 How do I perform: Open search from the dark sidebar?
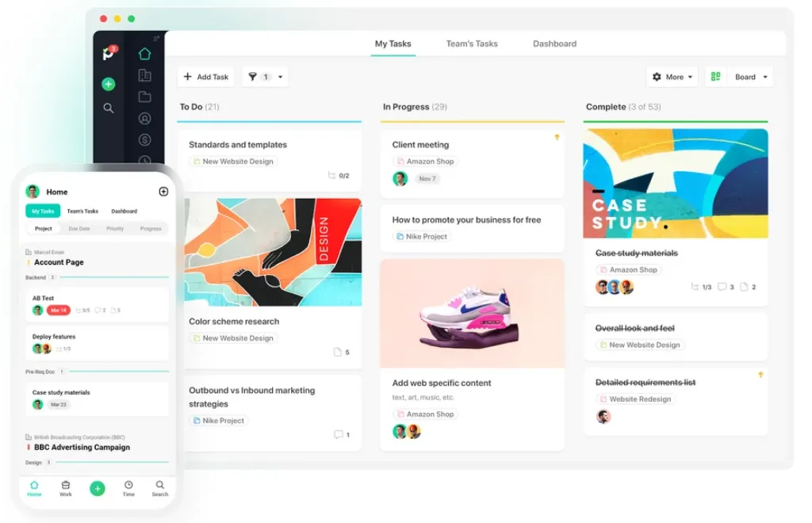(109, 109)
